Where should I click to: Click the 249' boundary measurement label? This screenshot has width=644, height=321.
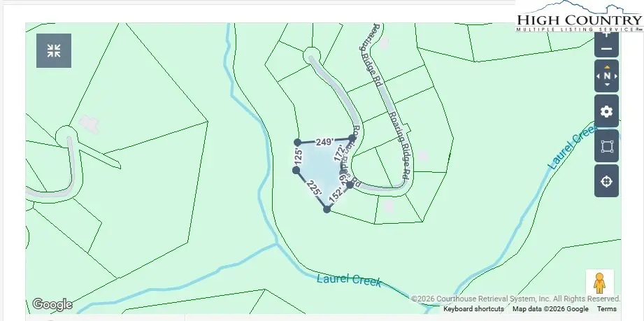[x=324, y=142]
